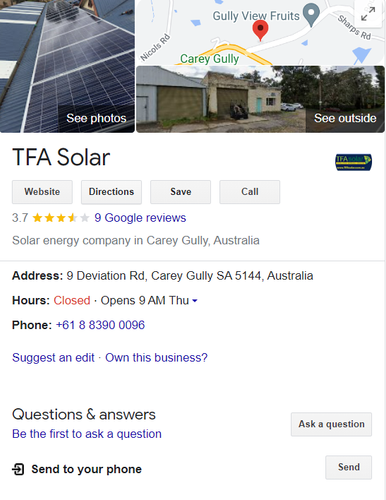Image resolution: width=386 pixels, height=500 pixels.
Task: Click the Send button
Action: [349, 467]
